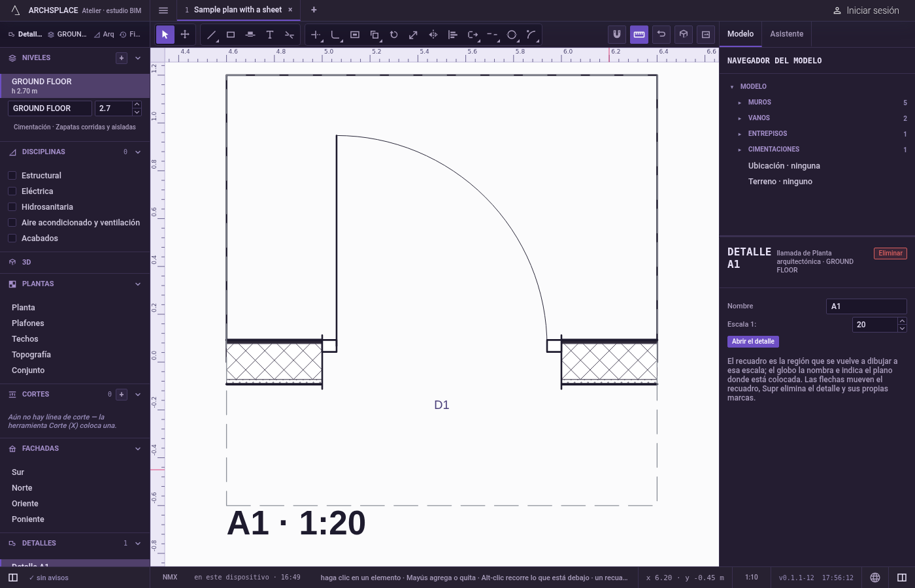
Task: Expand the MUROS tree node
Action: [x=740, y=103]
